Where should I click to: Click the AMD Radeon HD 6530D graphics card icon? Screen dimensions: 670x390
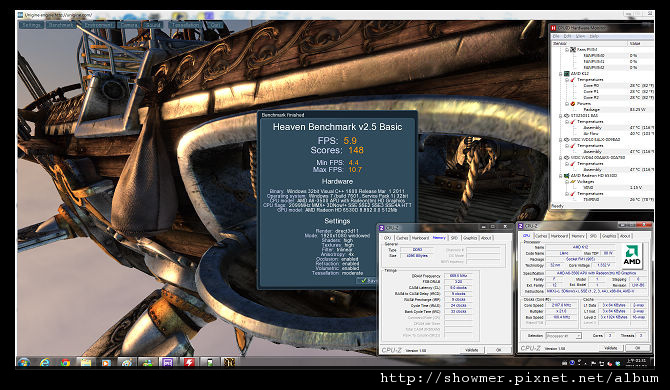(567, 175)
